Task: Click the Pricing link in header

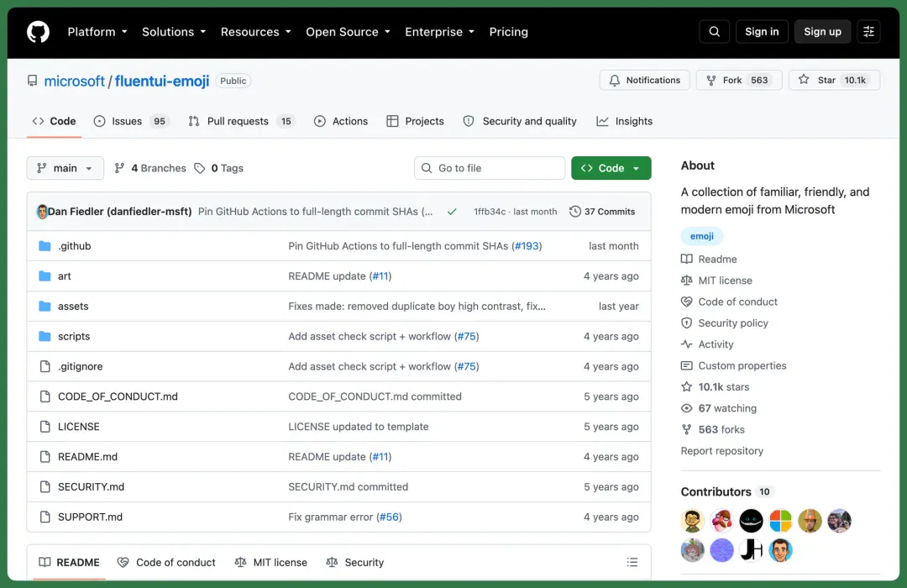Action: tap(508, 32)
